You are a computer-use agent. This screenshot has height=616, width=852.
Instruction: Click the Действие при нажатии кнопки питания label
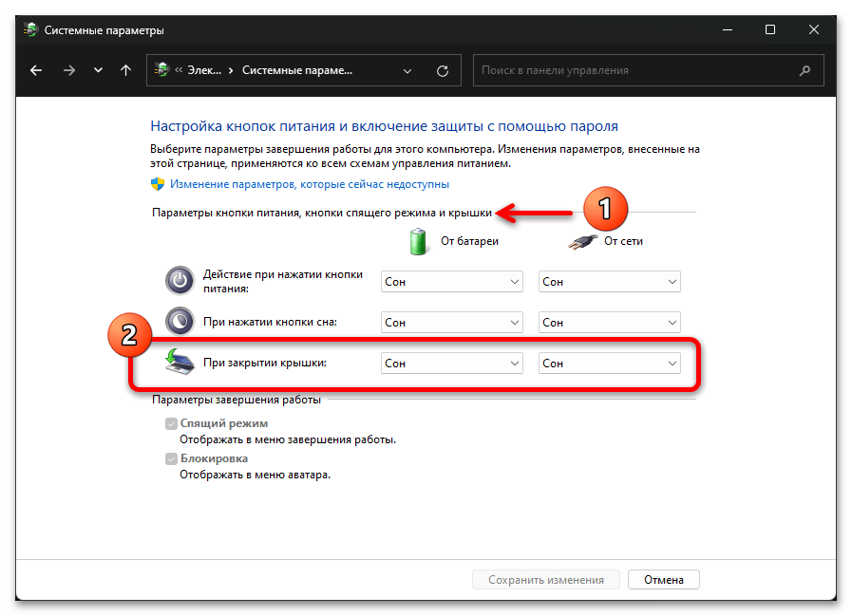pyautogui.click(x=282, y=281)
